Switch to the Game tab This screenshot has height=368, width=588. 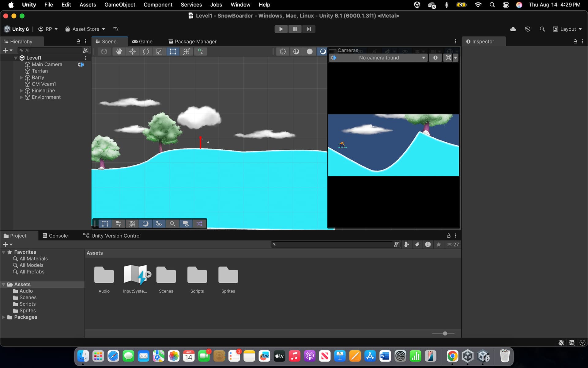pos(142,41)
